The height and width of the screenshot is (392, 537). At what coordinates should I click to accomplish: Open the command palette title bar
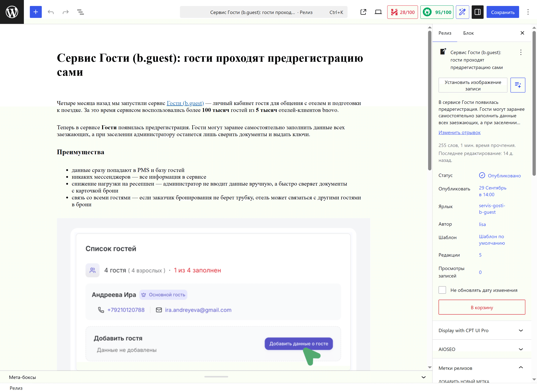click(x=263, y=12)
